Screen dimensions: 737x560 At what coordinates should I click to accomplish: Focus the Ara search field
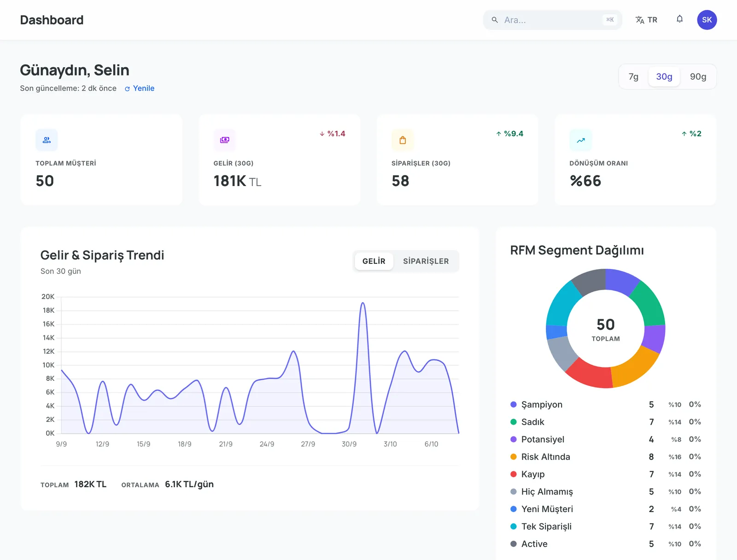tap(552, 20)
